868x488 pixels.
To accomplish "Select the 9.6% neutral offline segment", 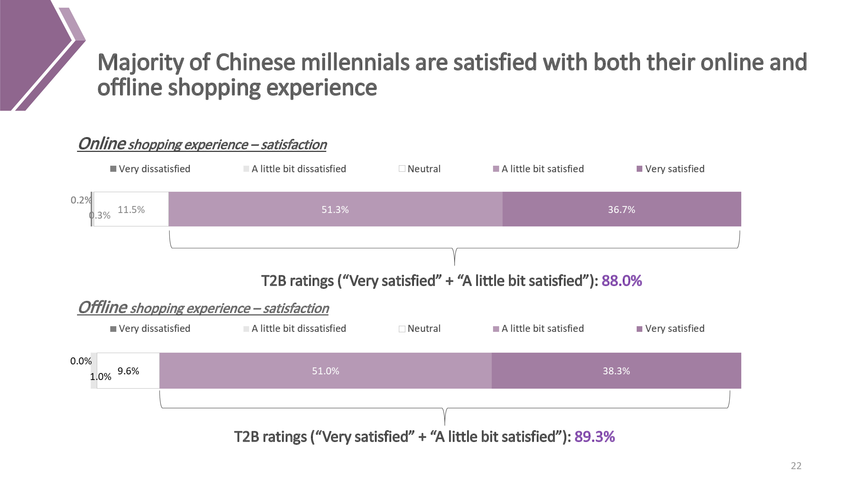I will [x=128, y=371].
